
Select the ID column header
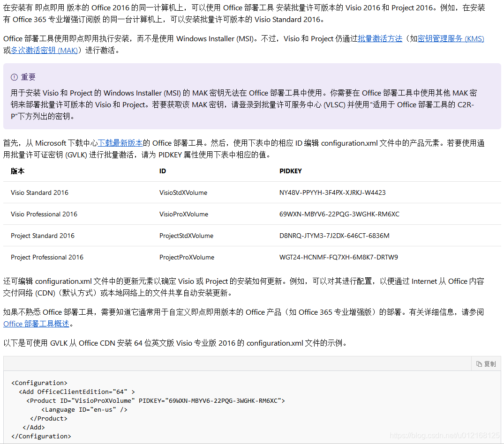click(x=163, y=171)
